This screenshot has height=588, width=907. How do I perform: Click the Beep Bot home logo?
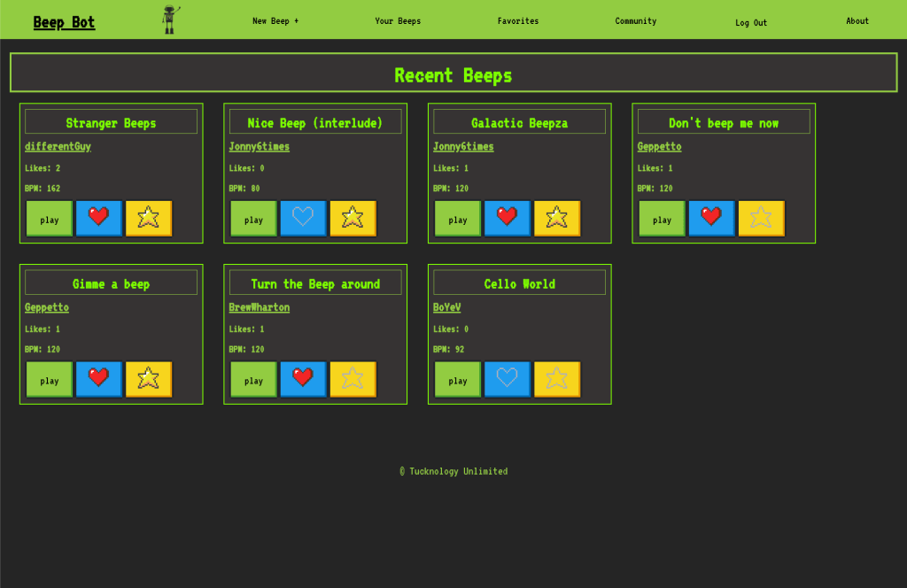64,22
